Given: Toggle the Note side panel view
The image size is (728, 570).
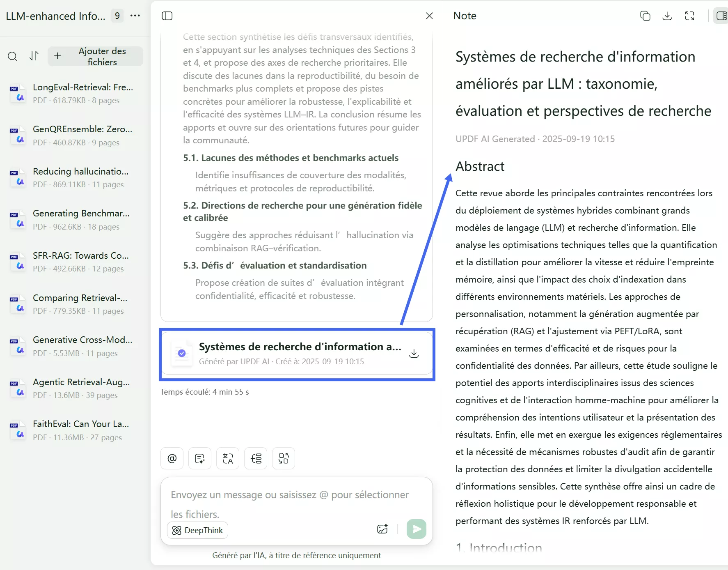Looking at the screenshot, I should click(721, 16).
